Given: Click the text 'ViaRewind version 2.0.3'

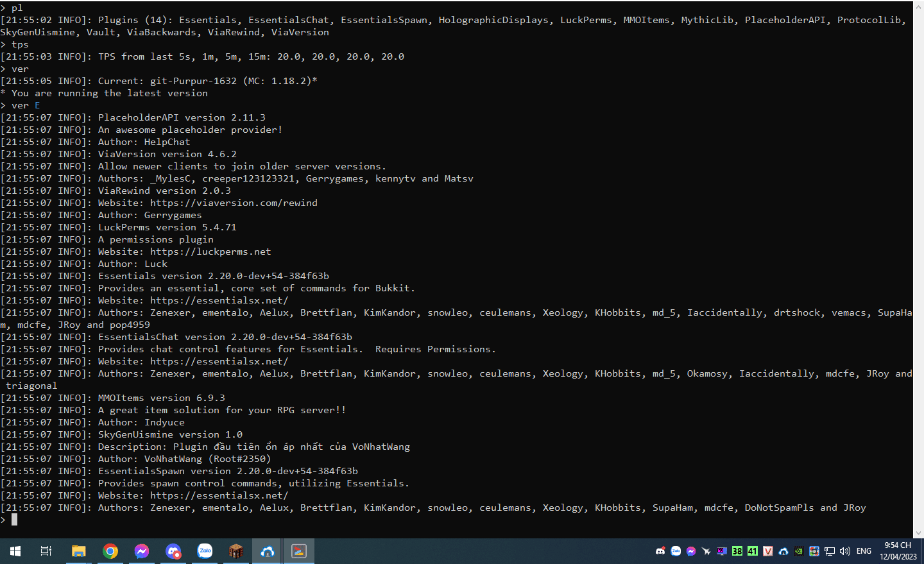Looking at the screenshot, I should [x=164, y=191].
